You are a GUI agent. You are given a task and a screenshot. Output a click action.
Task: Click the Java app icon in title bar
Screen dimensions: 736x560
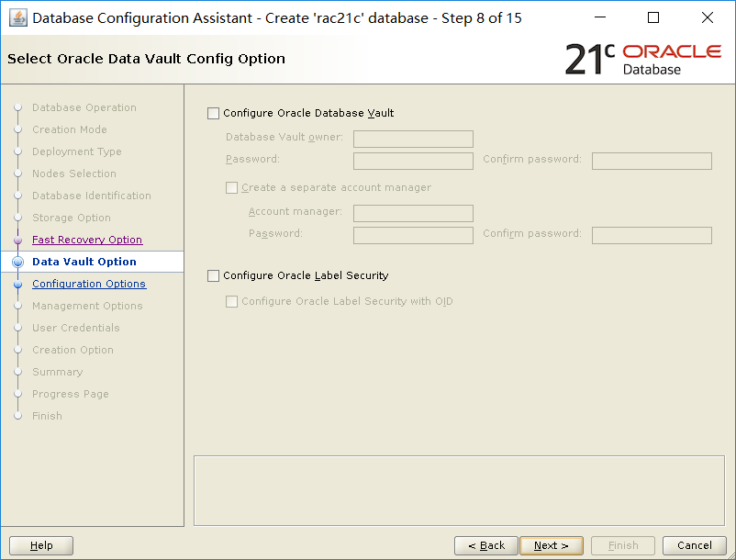[17, 18]
